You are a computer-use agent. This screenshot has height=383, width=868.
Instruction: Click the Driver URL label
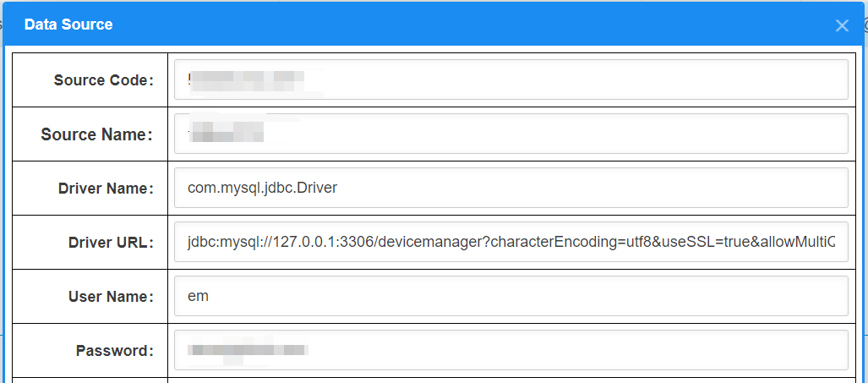tap(111, 243)
